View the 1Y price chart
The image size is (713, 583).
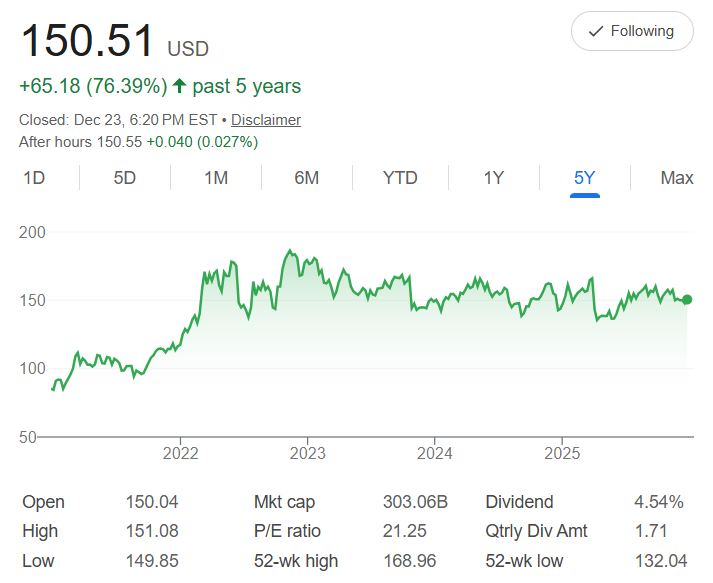point(494,178)
